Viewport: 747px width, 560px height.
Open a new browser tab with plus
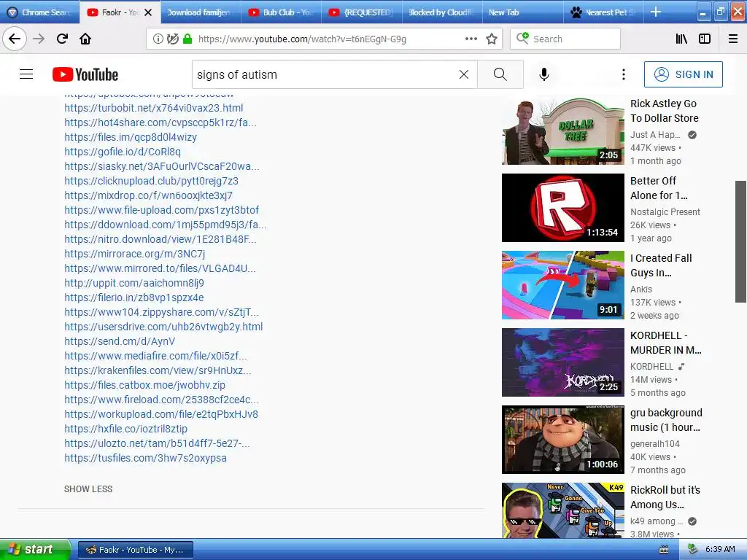(656, 12)
